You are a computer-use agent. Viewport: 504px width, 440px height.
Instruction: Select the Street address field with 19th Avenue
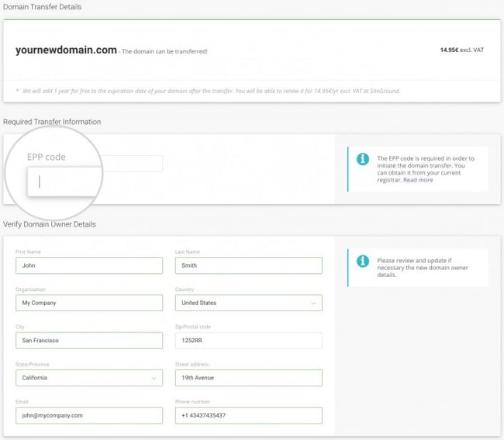(248, 378)
